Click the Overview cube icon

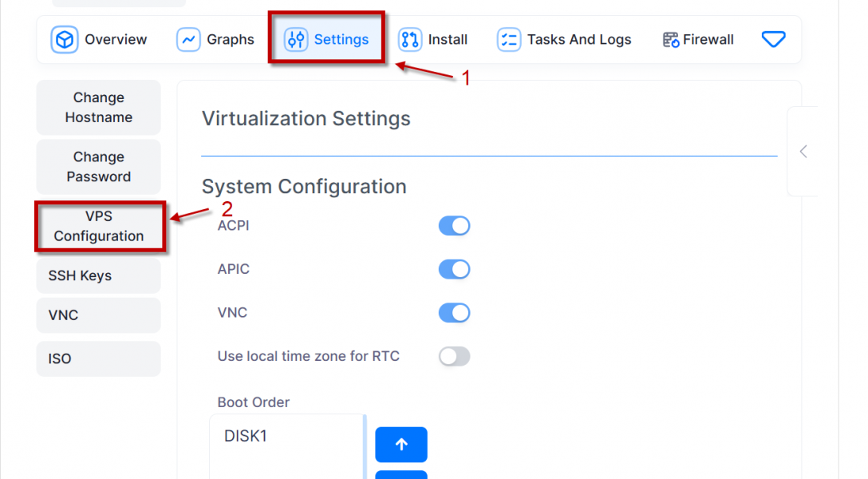pos(64,39)
